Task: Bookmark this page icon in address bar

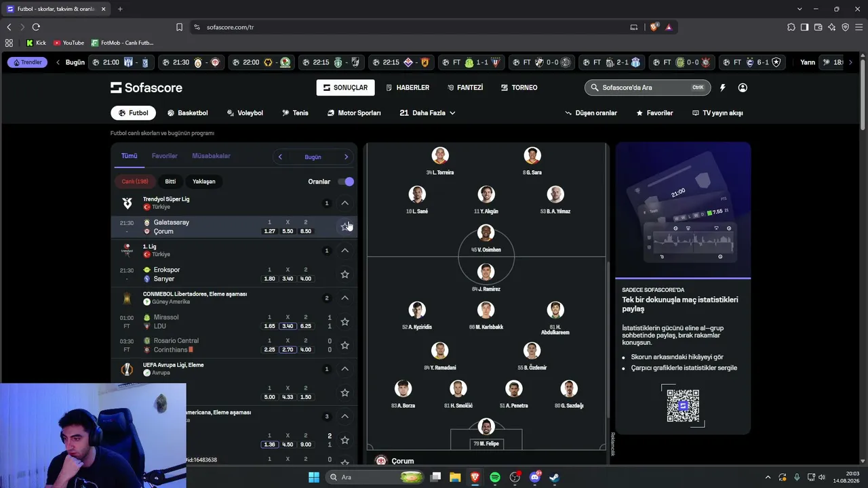Action: tap(179, 27)
